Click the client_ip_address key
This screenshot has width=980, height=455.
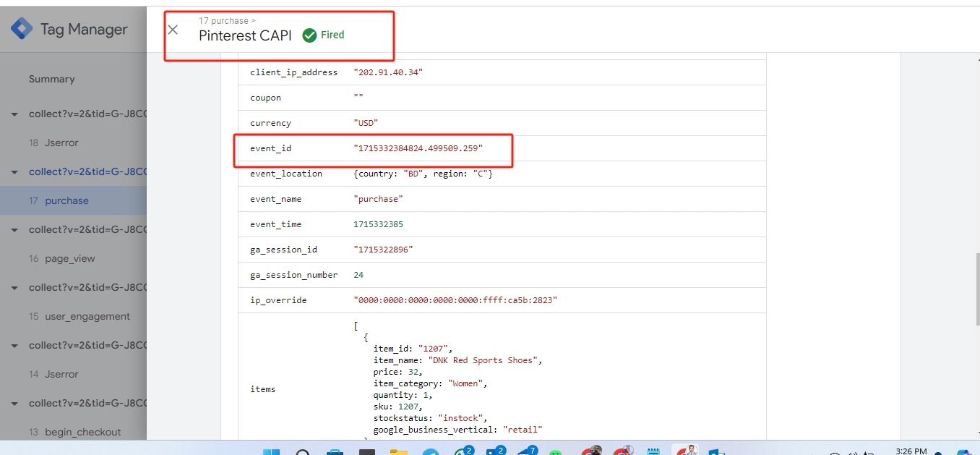tap(293, 72)
